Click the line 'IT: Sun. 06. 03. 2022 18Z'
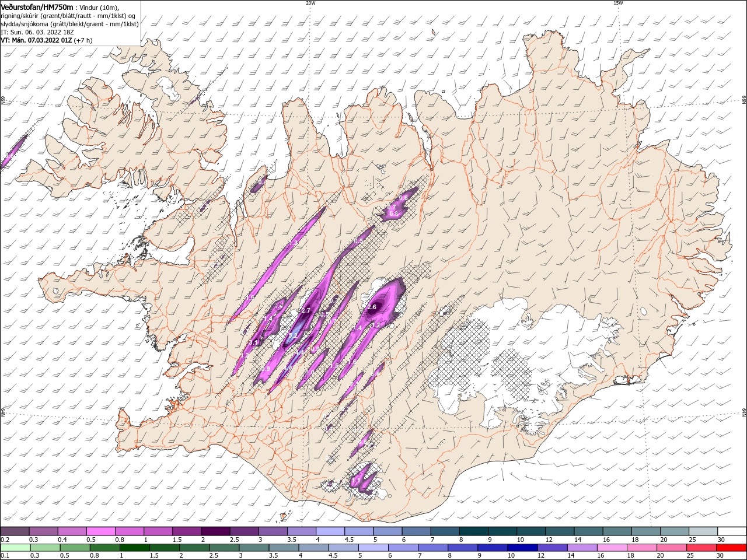The width and height of the screenshot is (747, 560). point(39,32)
